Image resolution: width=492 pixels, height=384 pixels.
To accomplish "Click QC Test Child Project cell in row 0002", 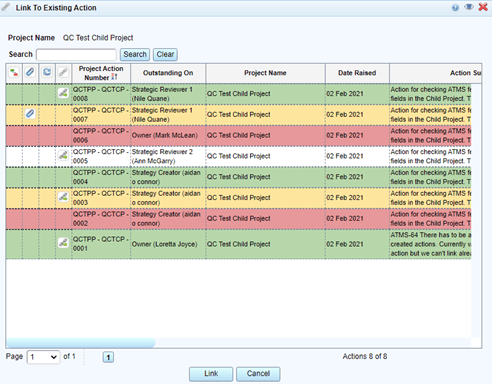I will (265, 219).
